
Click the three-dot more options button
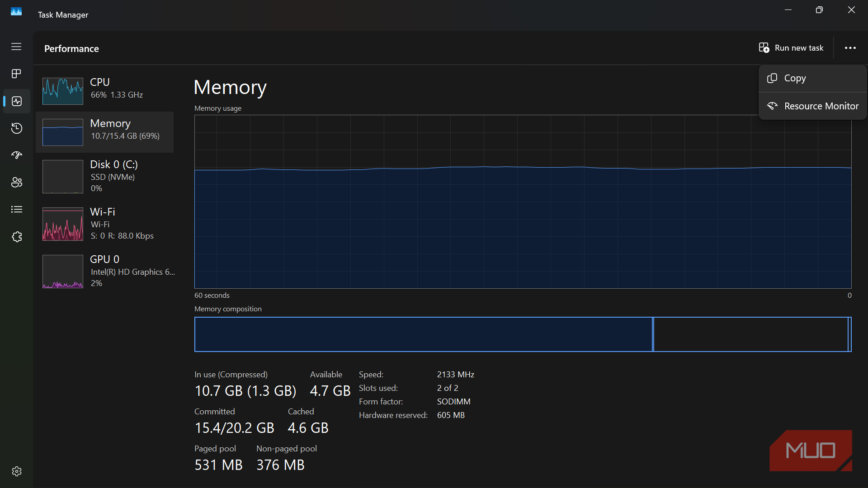click(850, 47)
